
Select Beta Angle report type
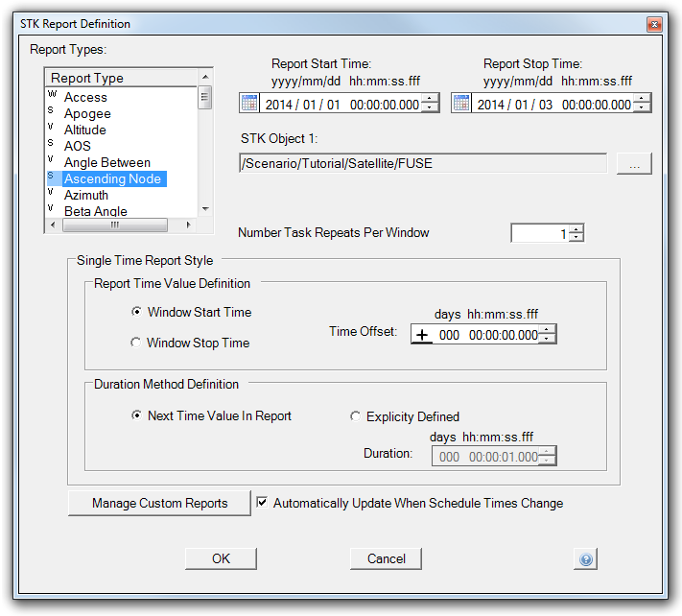(95, 211)
